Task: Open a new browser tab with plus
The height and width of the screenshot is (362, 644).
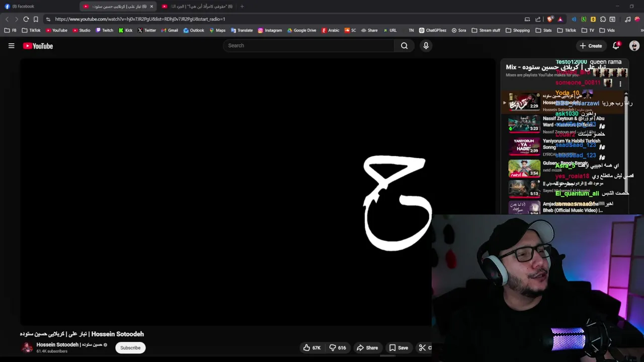Action: click(242, 7)
